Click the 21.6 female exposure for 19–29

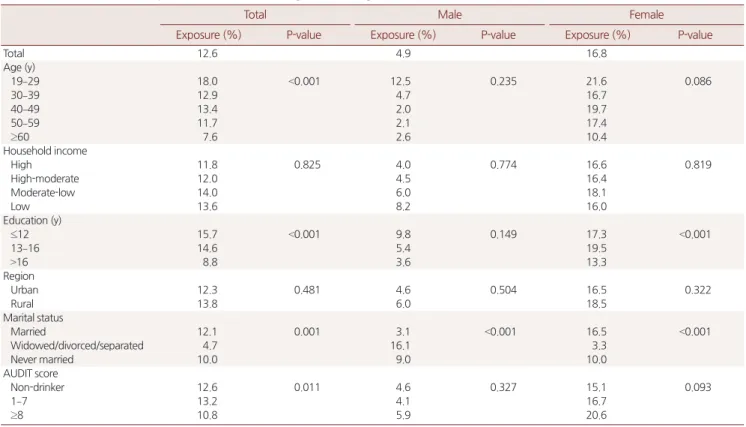click(597, 81)
